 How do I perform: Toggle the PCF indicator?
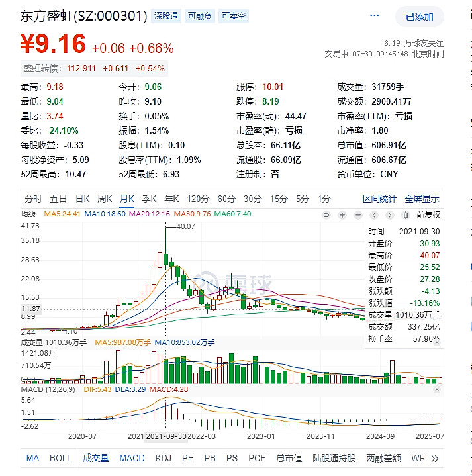pyautogui.click(x=257, y=458)
